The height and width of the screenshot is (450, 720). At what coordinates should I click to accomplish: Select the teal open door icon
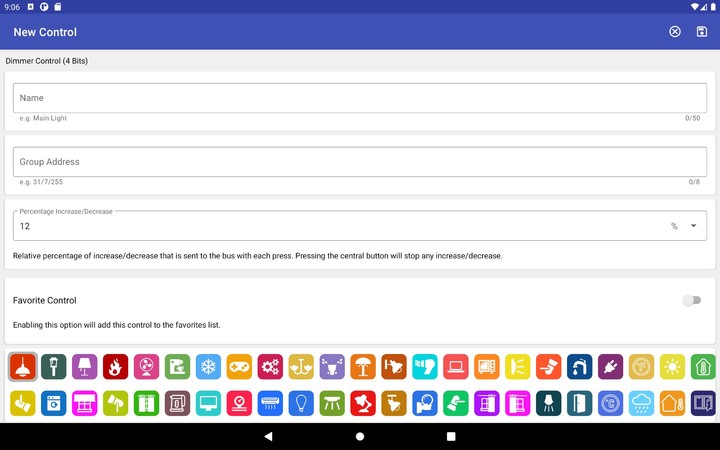click(579, 403)
